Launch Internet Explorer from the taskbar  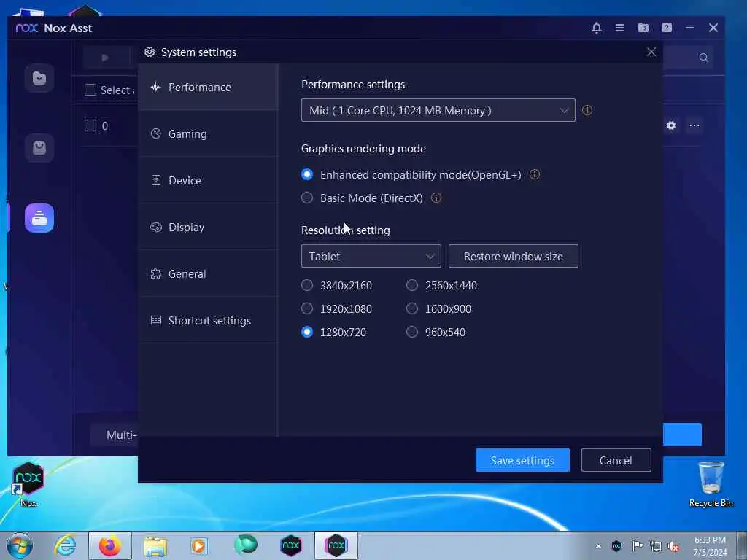[x=65, y=545]
